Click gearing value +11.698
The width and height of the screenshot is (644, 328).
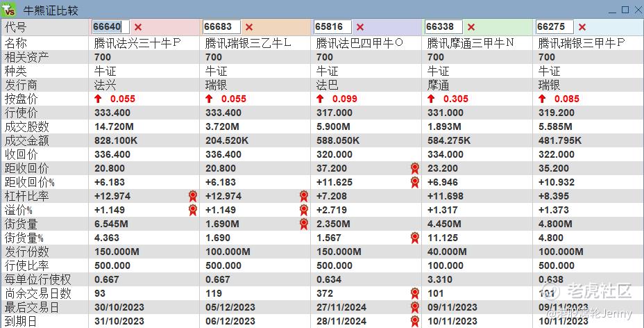pyautogui.click(x=446, y=196)
